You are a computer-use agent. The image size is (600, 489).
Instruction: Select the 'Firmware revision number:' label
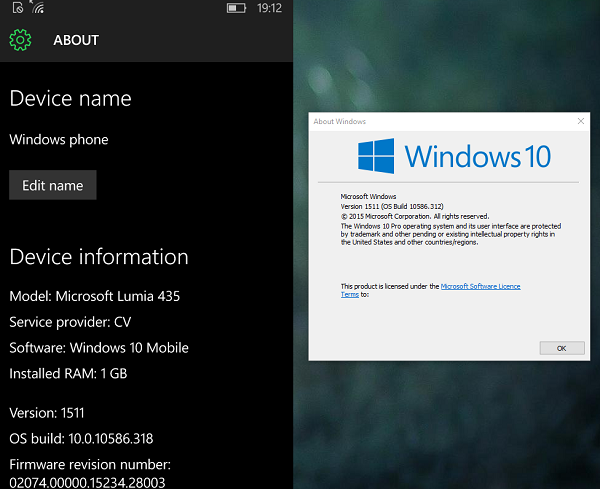(x=90, y=465)
